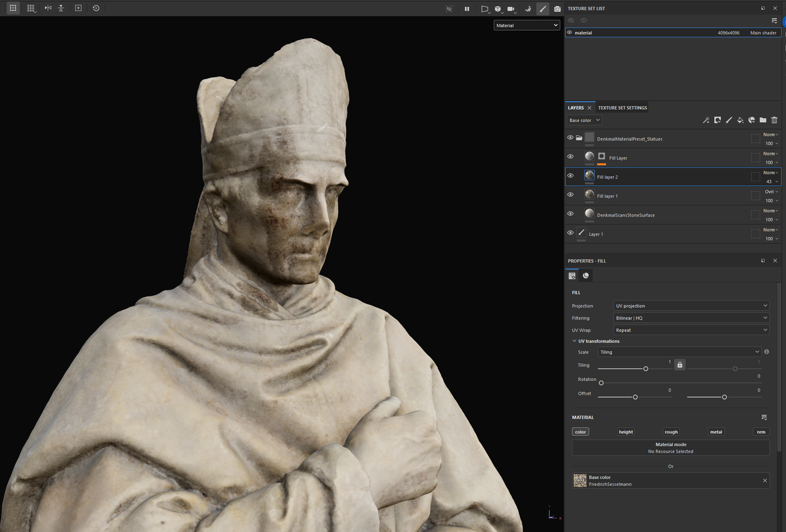Toggle visibility of DenkmalScansStoneSurface layer
Screen dimensions: 786x532
570,214
